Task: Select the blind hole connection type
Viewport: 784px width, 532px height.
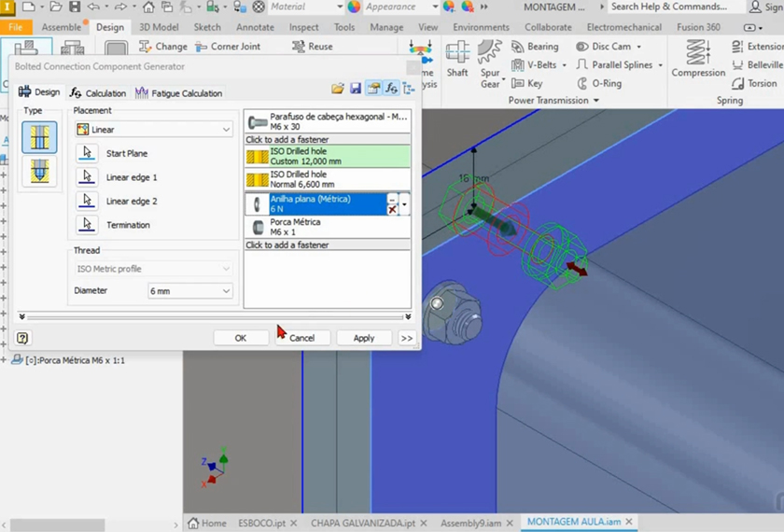Action: click(39, 171)
